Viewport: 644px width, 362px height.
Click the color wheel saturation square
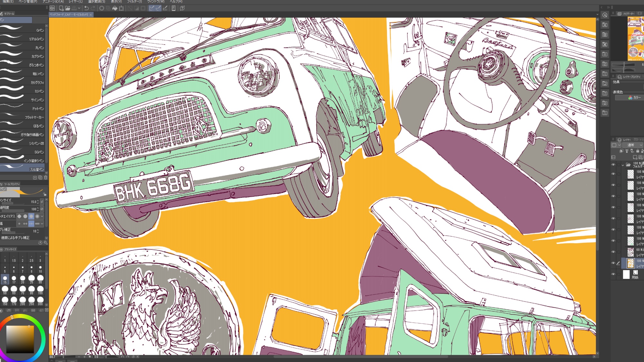point(20,339)
